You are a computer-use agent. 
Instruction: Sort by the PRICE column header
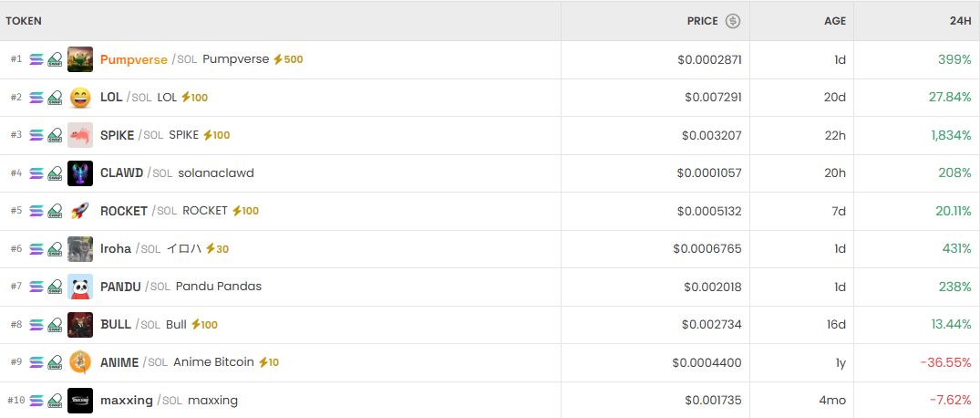pyautogui.click(x=703, y=21)
